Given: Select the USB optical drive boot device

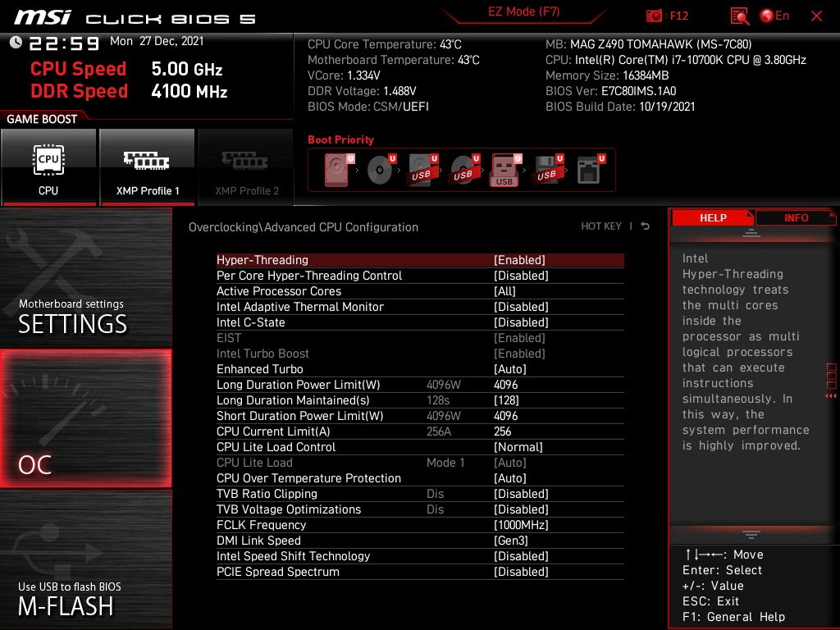Looking at the screenshot, I should click(x=464, y=170).
